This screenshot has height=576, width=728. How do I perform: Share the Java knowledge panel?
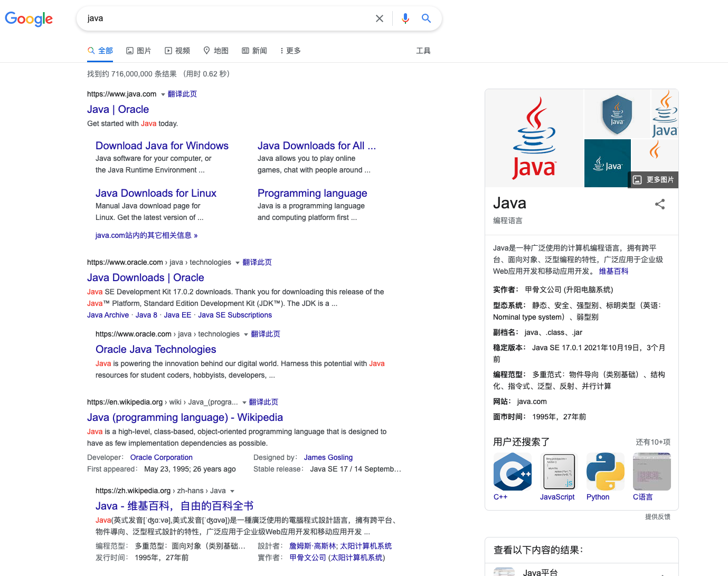point(660,204)
